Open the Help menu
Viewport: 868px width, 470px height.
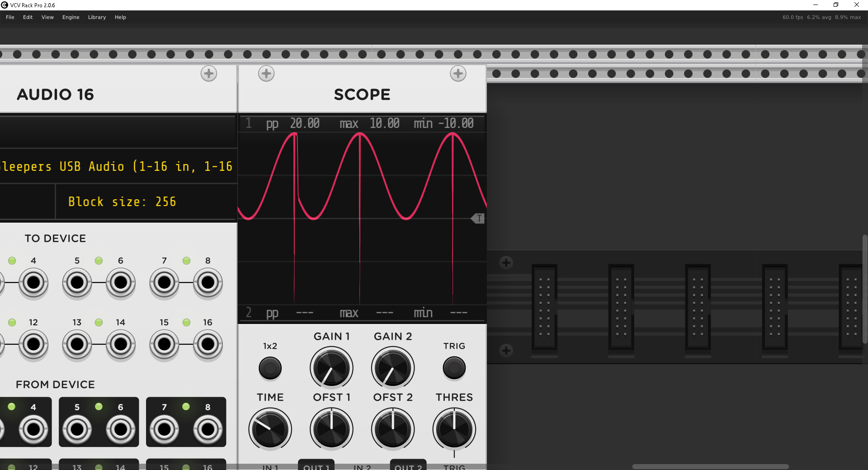(120, 17)
